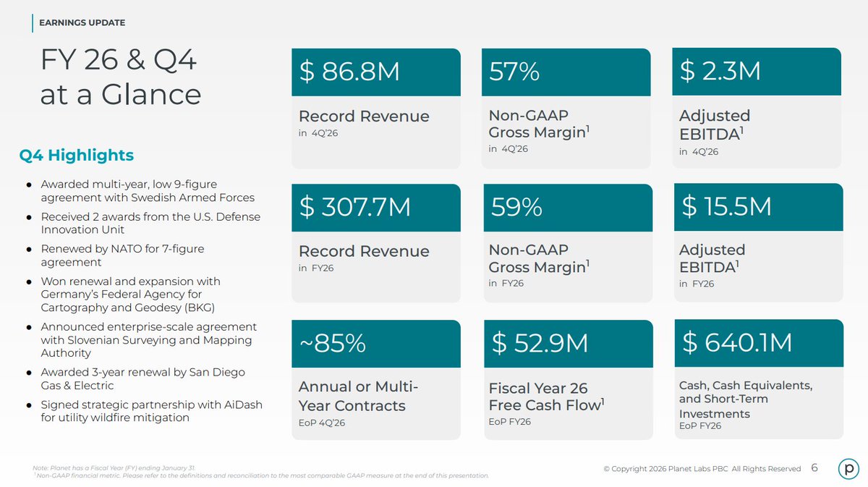Click 'EoP FY26' under Short-Term Investments
868x487 pixels.
point(700,425)
